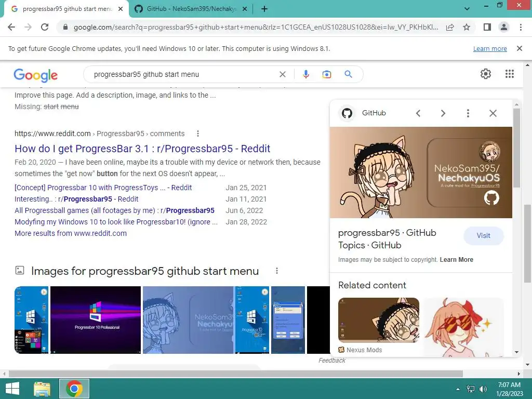The height and width of the screenshot is (399, 532).
Task: Show previous image in GitHub preview panel
Action: pyautogui.click(x=418, y=113)
